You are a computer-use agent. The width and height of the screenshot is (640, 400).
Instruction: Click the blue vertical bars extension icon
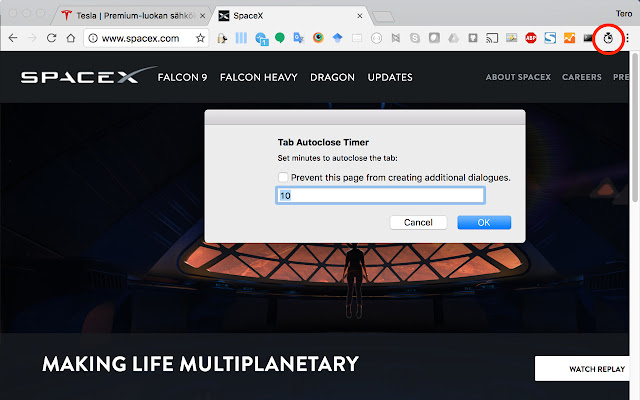[x=241, y=38]
